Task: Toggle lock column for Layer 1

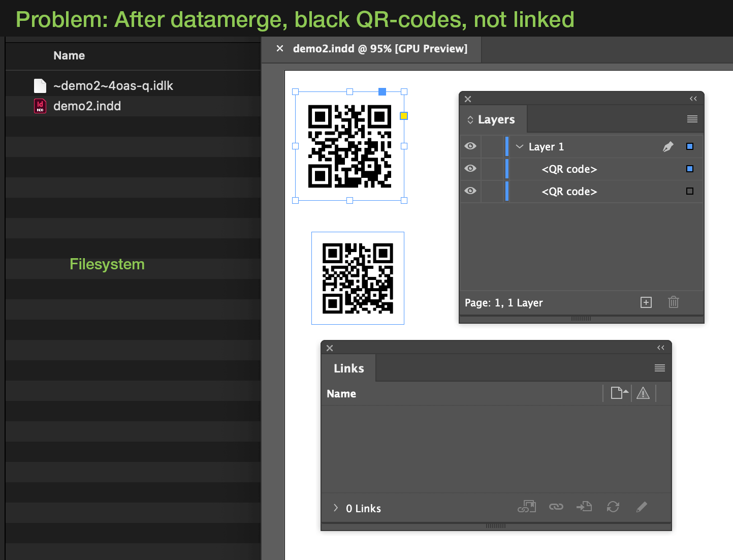Action: [492, 146]
